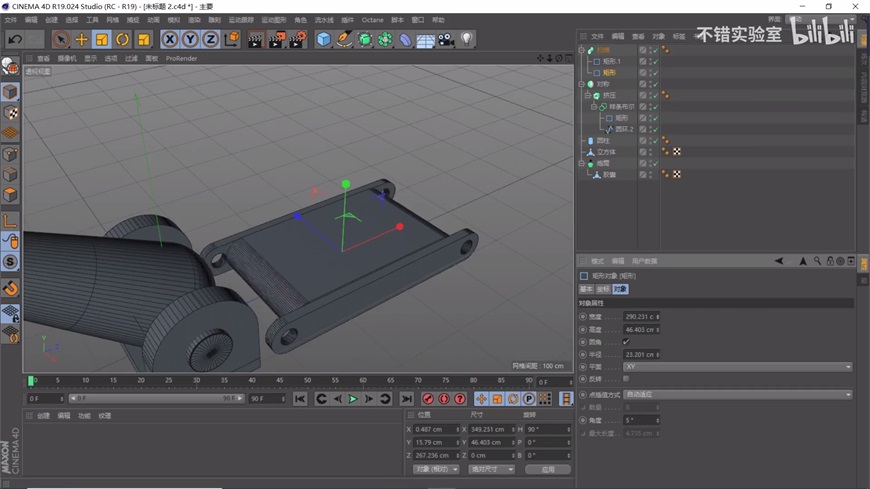Toggle the enable checkmark for 圆柱 object

[x=655, y=141]
